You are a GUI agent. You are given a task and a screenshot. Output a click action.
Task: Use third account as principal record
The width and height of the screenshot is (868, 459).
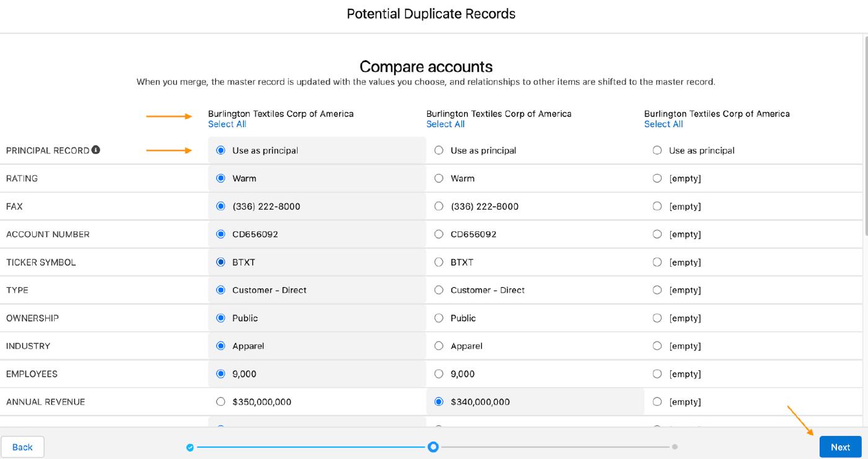pyautogui.click(x=657, y=151)
